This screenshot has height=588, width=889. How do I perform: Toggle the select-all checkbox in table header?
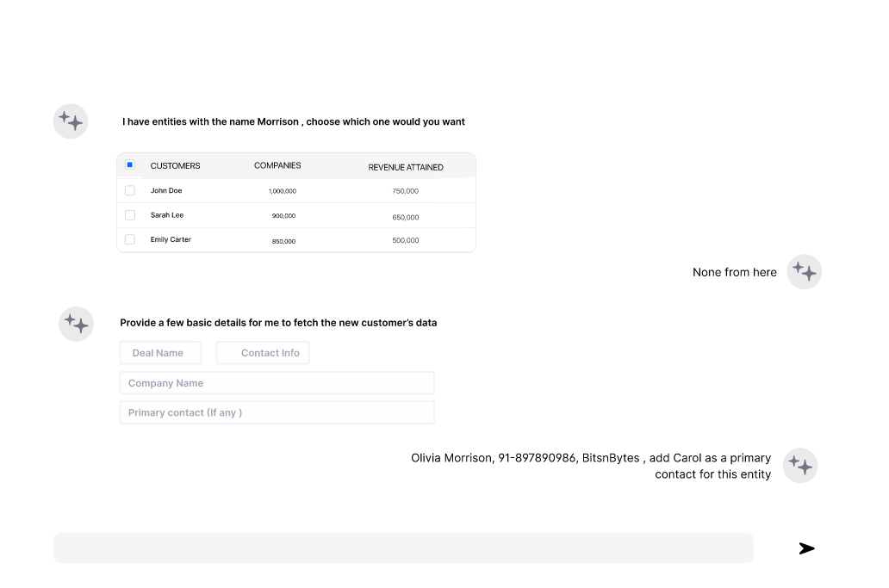130,164
